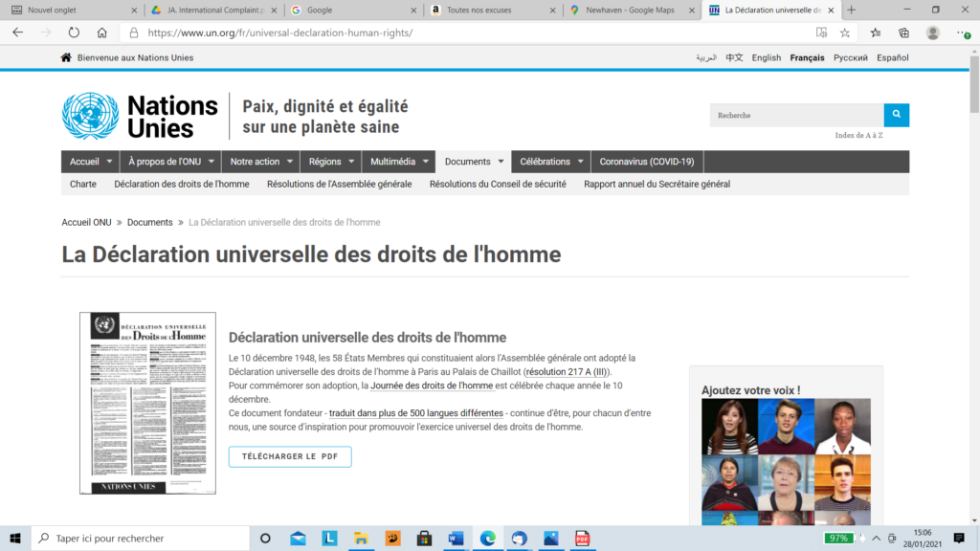Open résolution 217 A (III) link
This screenshot has height=551, width=980.
click(x=567, y=372)
